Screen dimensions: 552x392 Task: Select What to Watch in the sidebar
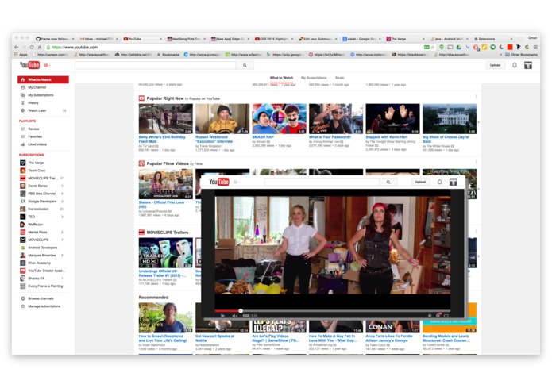[43, 80]
